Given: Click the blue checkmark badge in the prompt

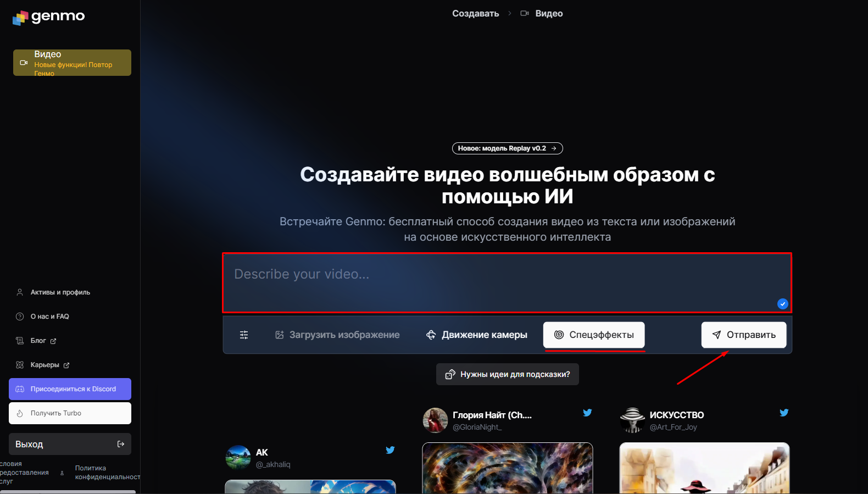Looking at the screenshot, I should point(783,304).
